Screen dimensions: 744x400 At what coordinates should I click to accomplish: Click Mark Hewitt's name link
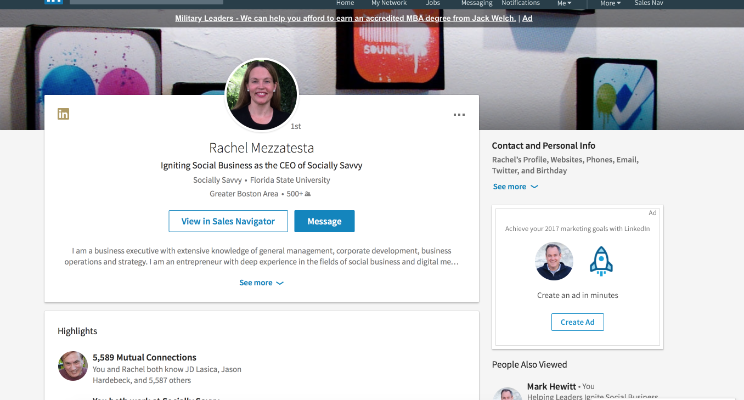(551, 386)
